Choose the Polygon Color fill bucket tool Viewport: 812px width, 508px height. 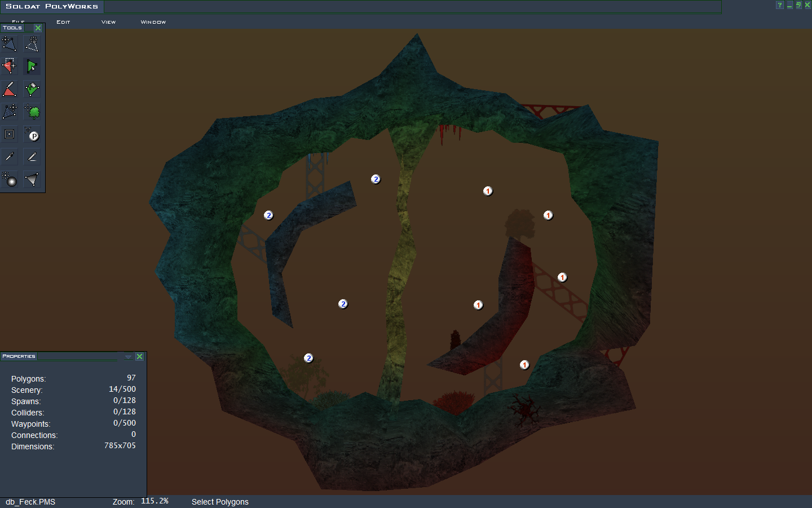[x=32, y=89]
